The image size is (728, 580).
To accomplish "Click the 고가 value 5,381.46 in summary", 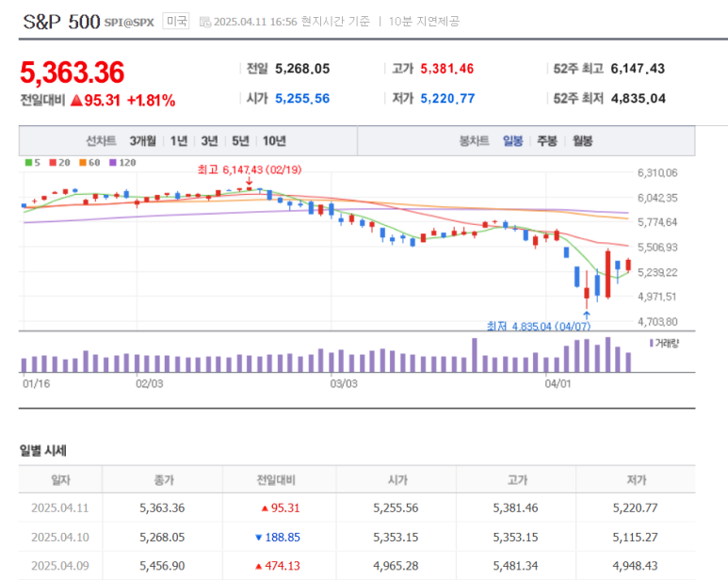I will 447,69.
